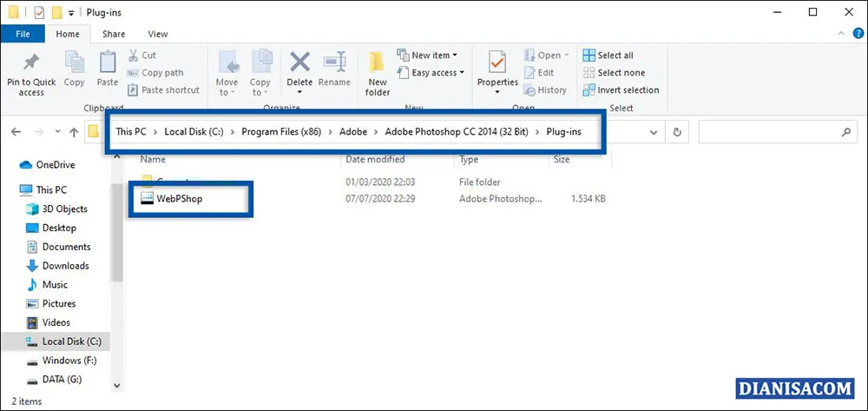
Task: Click Select none
Action: tap(614, 73)
